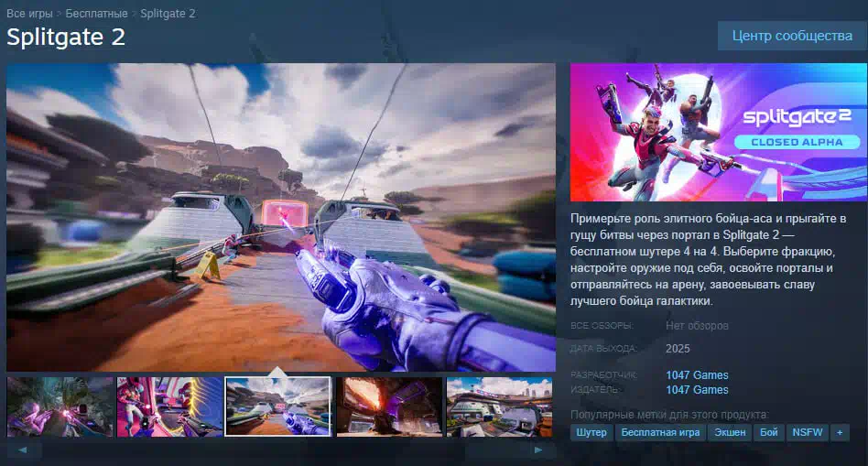Select the fifth thumbnail showing arena map
Image resolution: width=868 pixels, height=466 pixels.
(499, 406)
